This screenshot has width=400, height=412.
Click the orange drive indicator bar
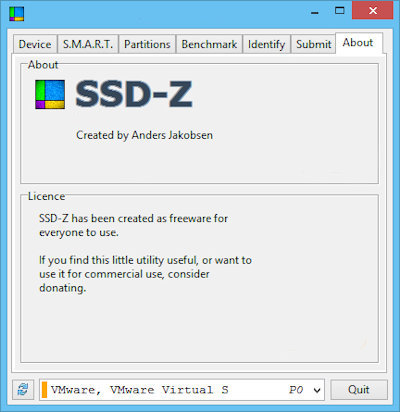coord(44,390)
